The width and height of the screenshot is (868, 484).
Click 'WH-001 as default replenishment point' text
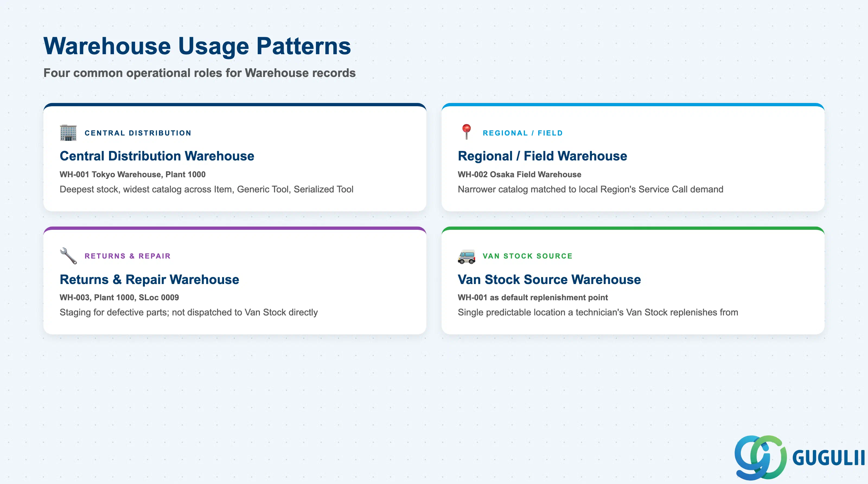[532, 298]
